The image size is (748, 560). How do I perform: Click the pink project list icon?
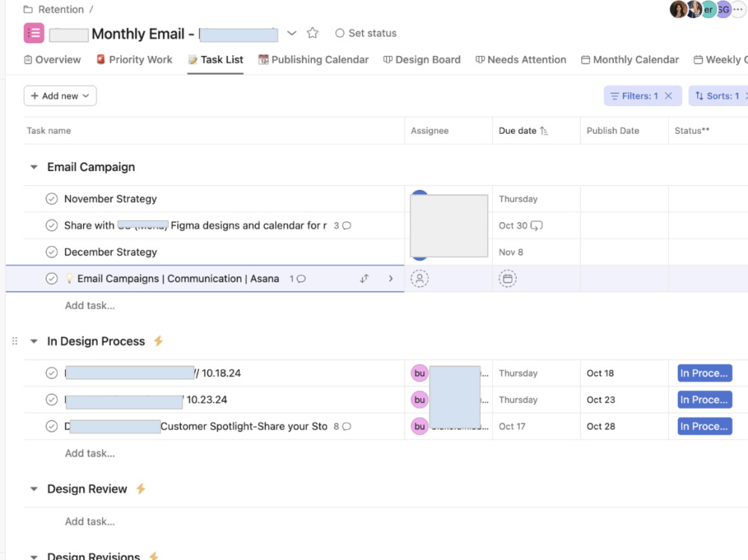[x=34, y=33]
